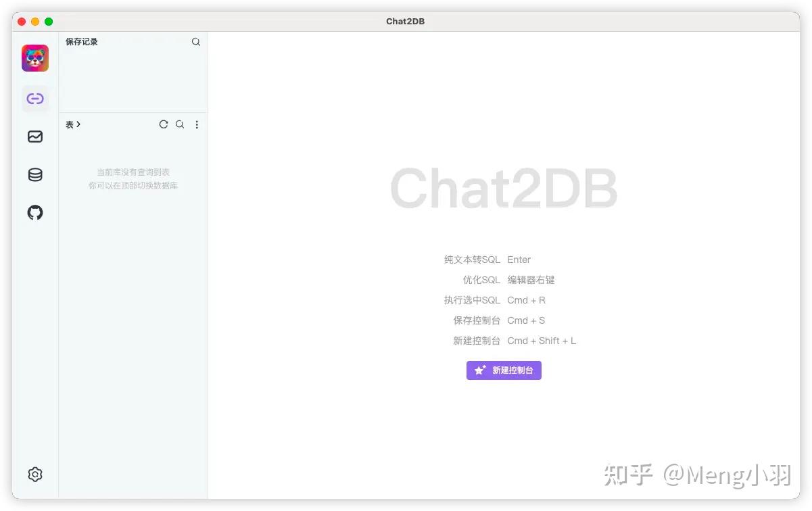Expand the 表 tree with its chevron
The height and width of the screenshot is (511, 812).
coord(79,124)
